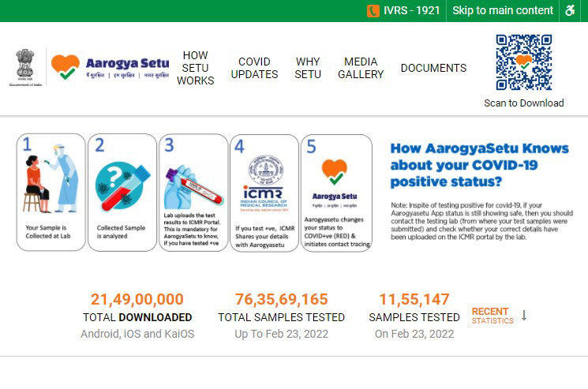Select step 1 sample collection card

click(51, 192)
